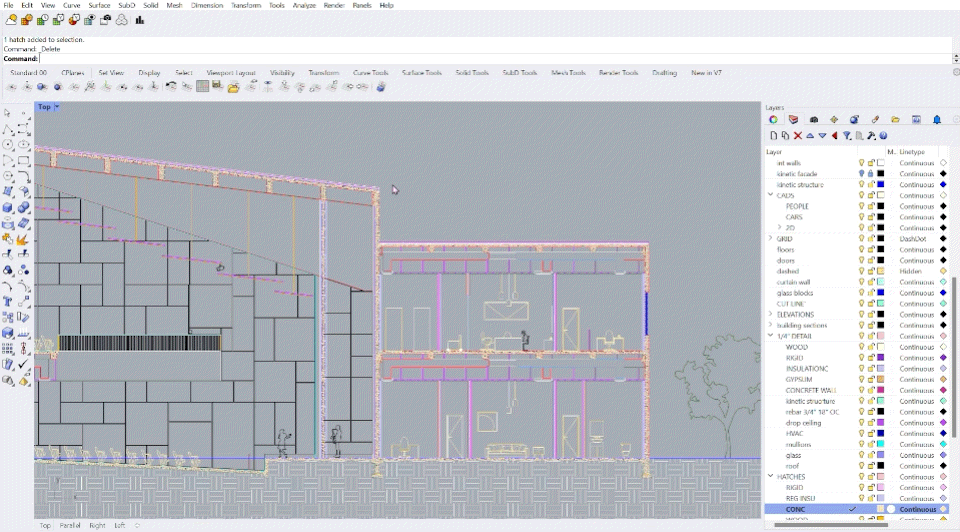Switch to the Right viewport tab
Screen dimensions: 960x532
97,525
